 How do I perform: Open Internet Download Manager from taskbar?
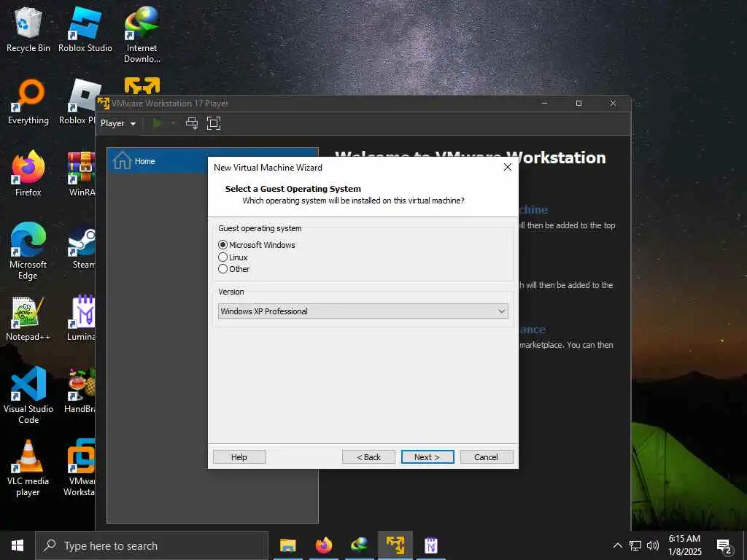coord(359,545)
